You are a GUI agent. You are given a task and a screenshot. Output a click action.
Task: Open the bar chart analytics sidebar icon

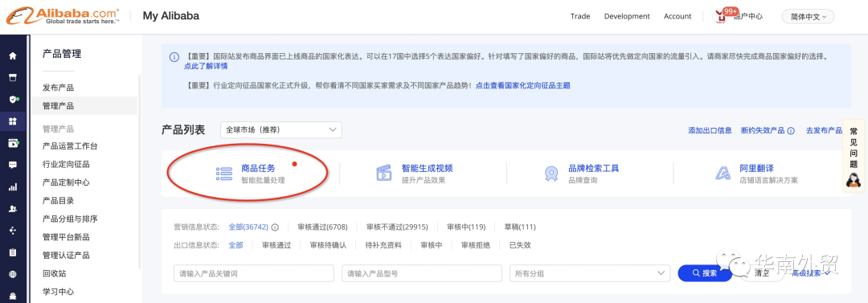(13, 187)
